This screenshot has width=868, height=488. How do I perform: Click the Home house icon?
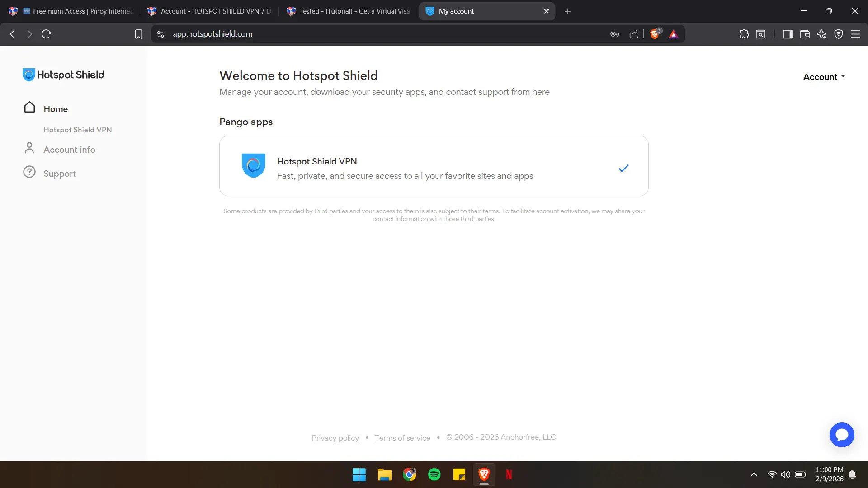pyautogui.click(x=29, y=107)
